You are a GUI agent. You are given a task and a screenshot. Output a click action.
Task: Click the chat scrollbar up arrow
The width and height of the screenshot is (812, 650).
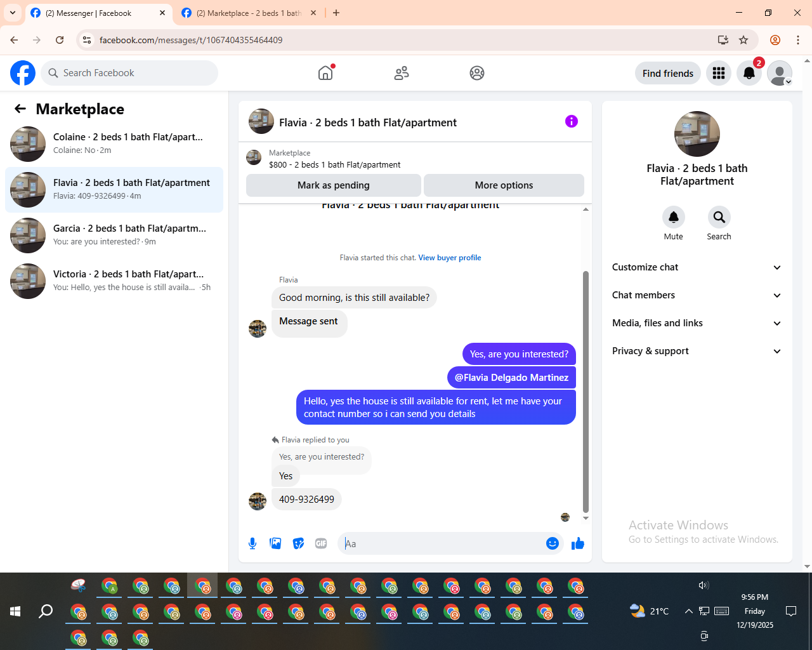586,209
